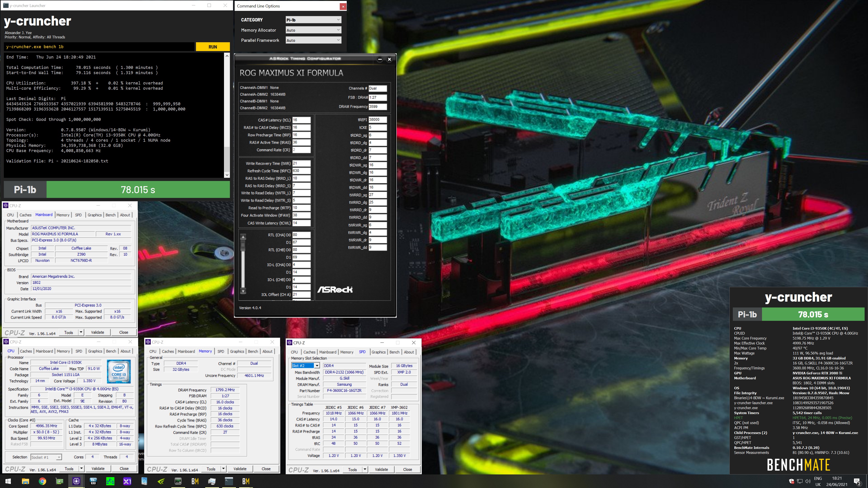The image size is (868, 488).
Task: Switch to CPU-Z via purple chip taskbar icon
Action: pyautogui.click(x=76, y=481)
